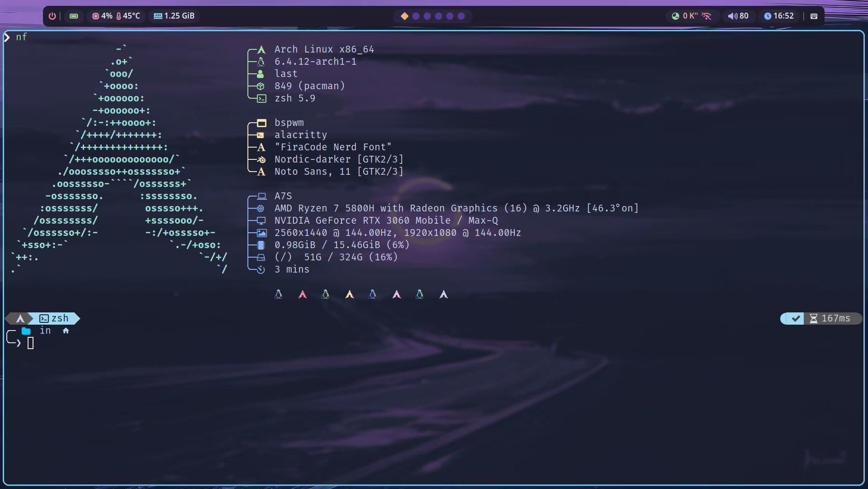
Task: Click the volume 80 speaker module
Action: pos(738,16)
